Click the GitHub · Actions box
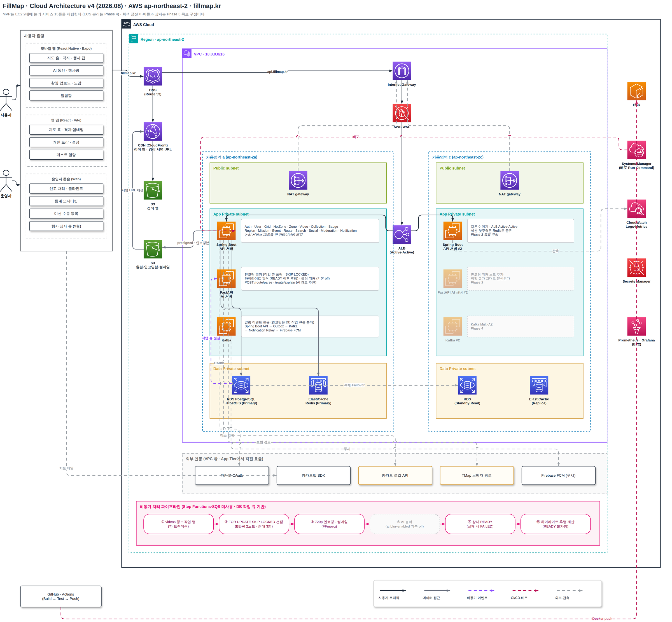672x622 pixels. pyautogui.click(x=60, y=597)
